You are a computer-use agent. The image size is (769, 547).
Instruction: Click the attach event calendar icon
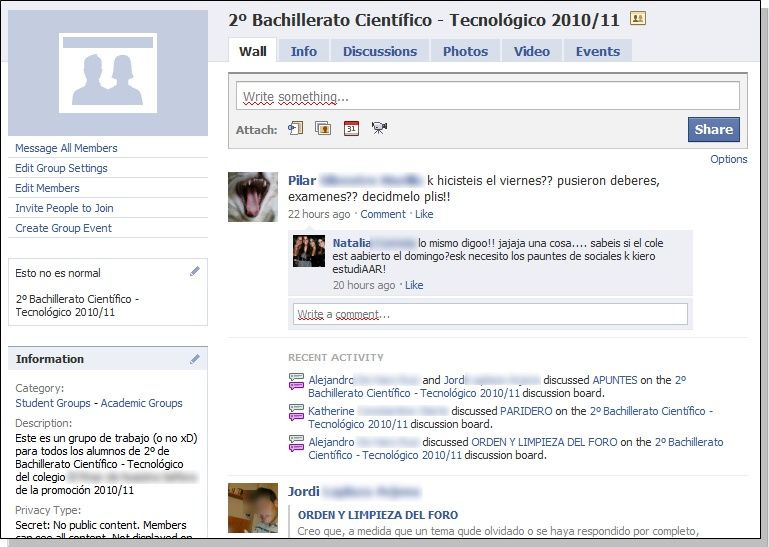[351, 128]
